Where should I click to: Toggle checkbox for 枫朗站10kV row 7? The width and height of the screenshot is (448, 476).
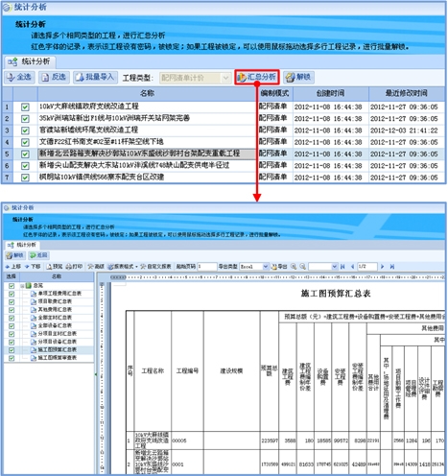point(25,178)
